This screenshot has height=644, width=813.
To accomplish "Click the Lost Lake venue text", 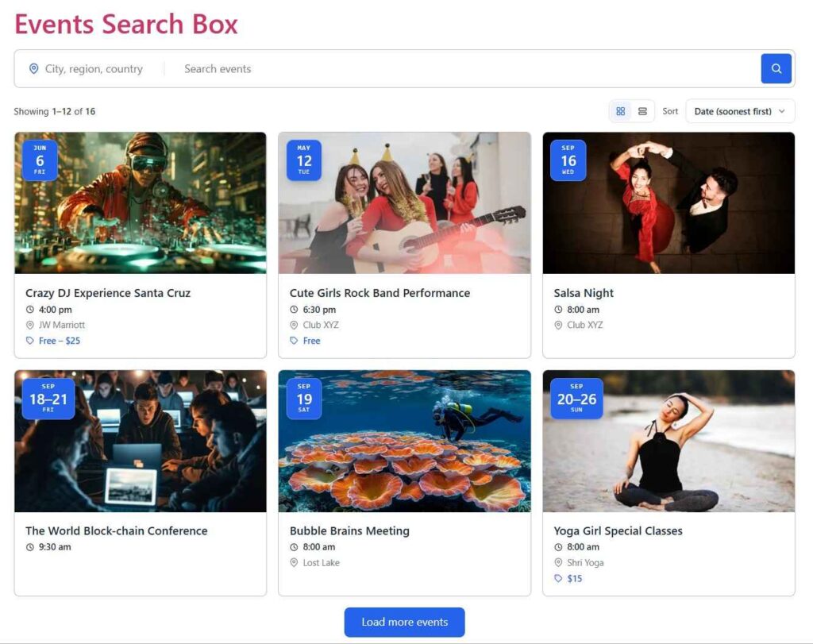I will pyautogui.click(x=321, y=562).
